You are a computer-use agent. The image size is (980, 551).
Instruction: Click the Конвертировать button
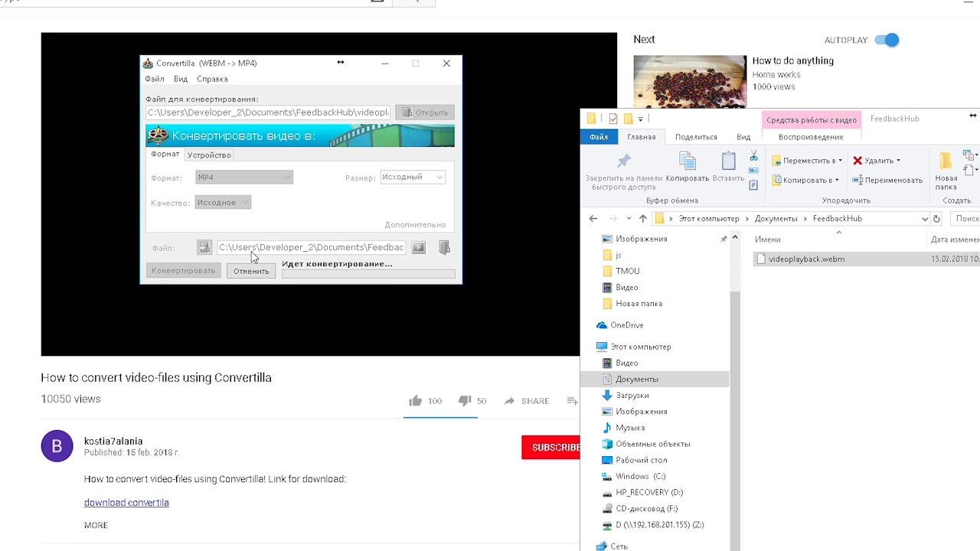click(x=183, y=271)
